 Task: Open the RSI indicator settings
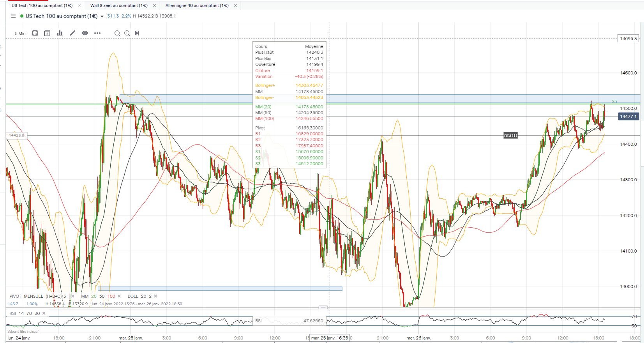coord(25,313)
